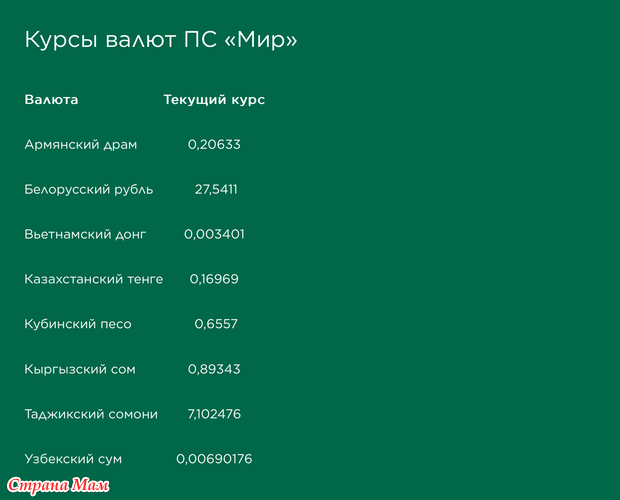Image resolution: width=620 pixels, height=500 pixels.
Task: Click the heading Курсы валют ПС «Мир»
Action: (161, 40)
